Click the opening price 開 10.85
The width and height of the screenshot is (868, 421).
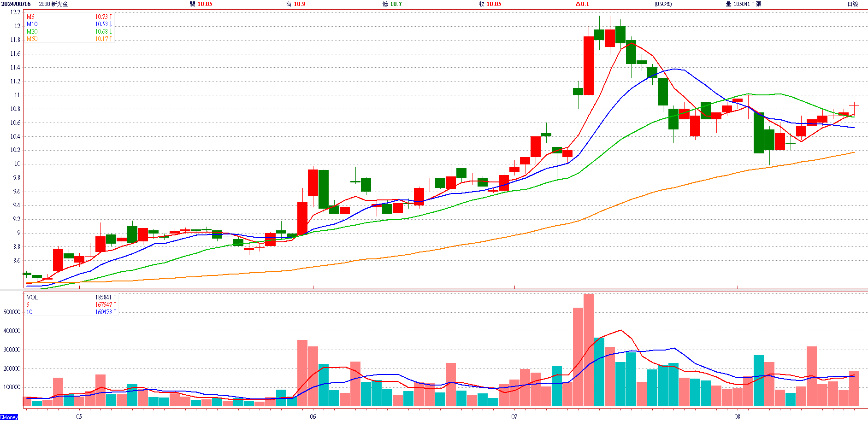[201, 4]
